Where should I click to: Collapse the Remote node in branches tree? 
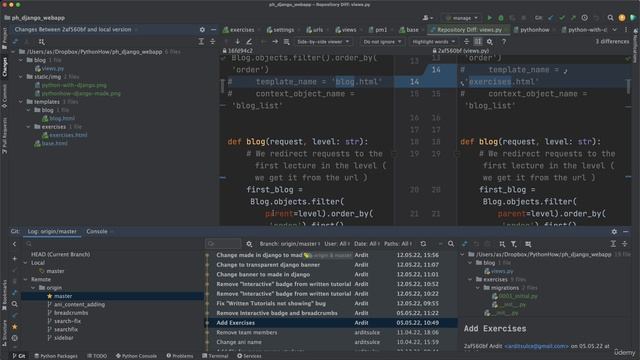[25, 280]
